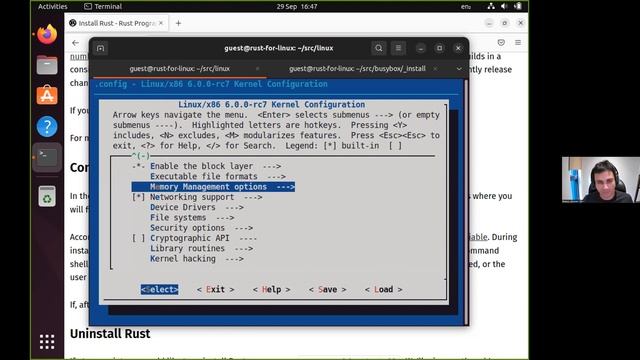Launch Ubuntu Software from the dock
This screenshot has width=640, height=360.
[47, 96]
